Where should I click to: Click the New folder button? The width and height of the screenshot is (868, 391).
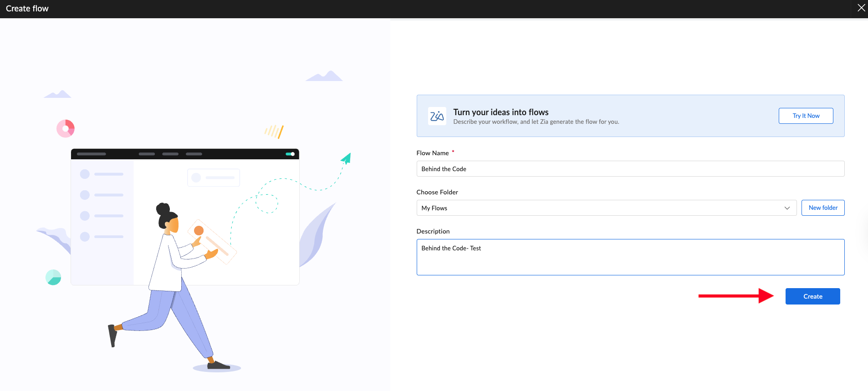pyautogui.click(x=823, y=208)
